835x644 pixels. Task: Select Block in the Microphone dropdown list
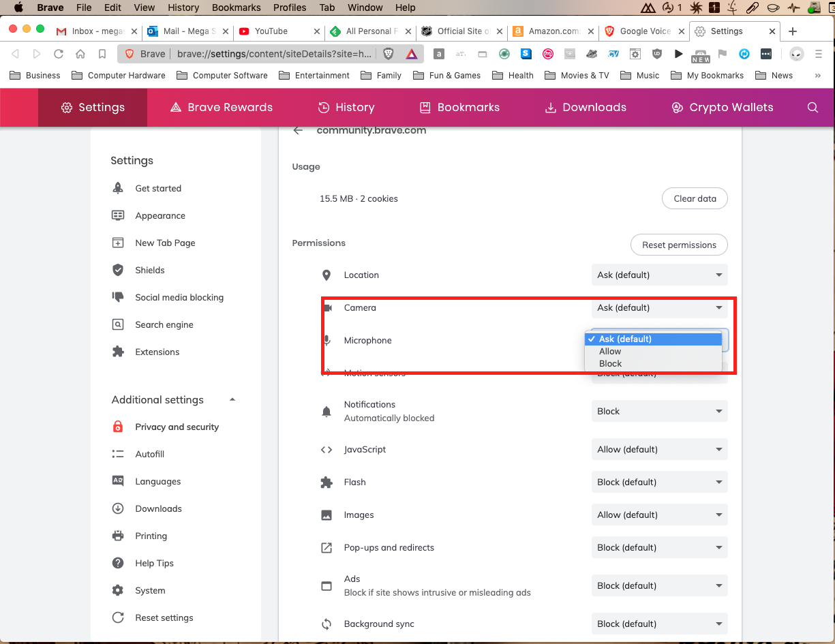(610, 364)
